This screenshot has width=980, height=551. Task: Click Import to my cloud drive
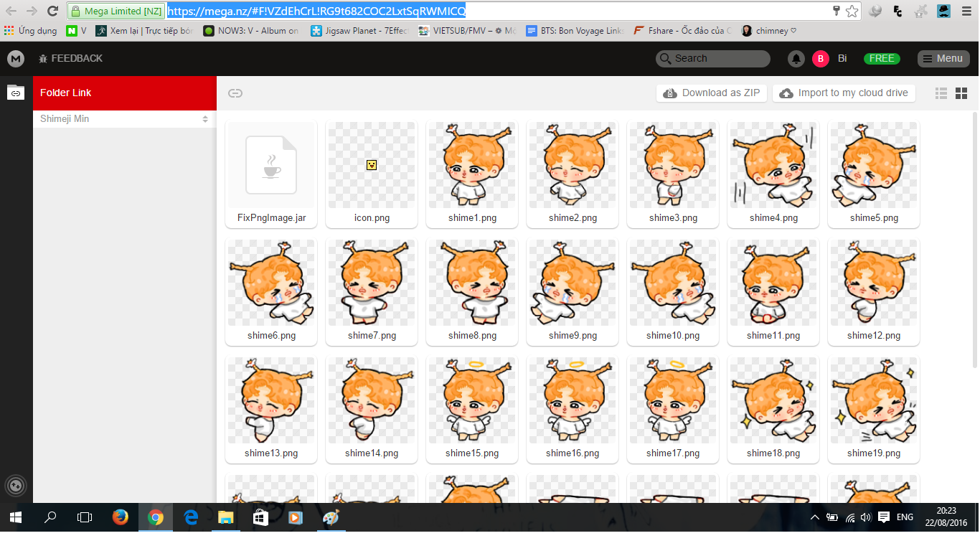(x=844, y=93)
